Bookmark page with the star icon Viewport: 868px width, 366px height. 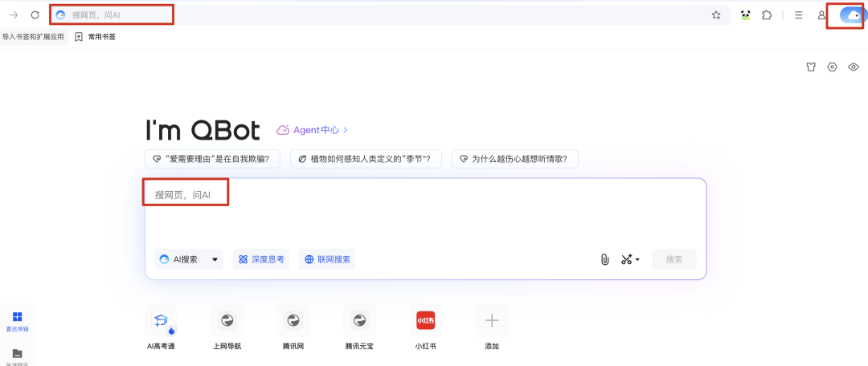coord(716,15)
